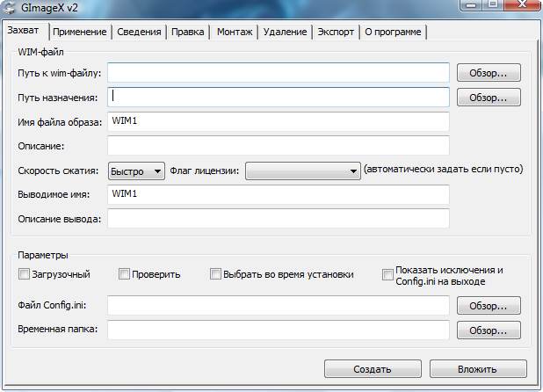Viewport: 543px width, 392px height.
Task: Open the Скорость сжатия dropdown
Action: pyautogui.click(x=136, y=171)
